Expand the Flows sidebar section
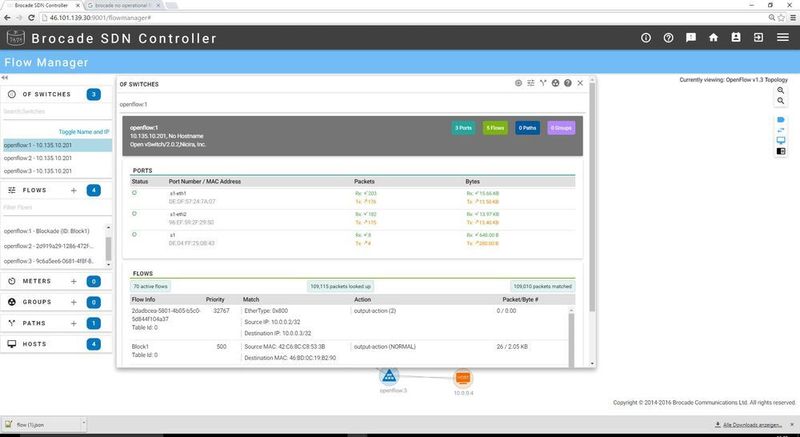This screenshot has width=800, height=437. click(x=34, y=190)
